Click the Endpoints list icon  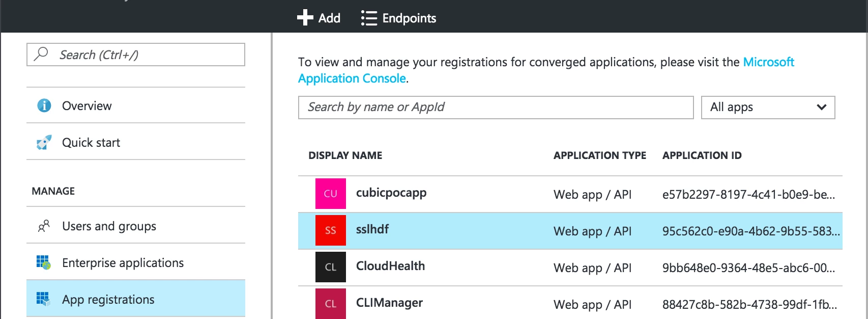point(369,18)
